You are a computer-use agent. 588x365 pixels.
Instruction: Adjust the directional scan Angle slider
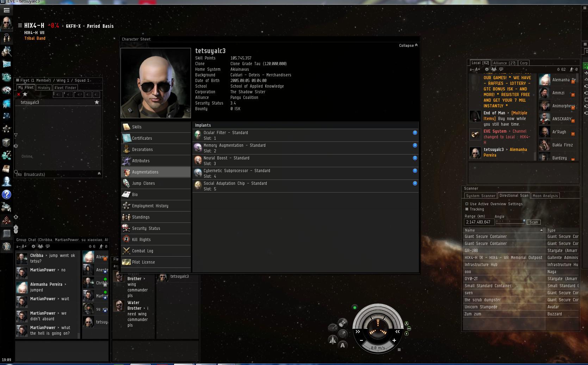[510, 222]
